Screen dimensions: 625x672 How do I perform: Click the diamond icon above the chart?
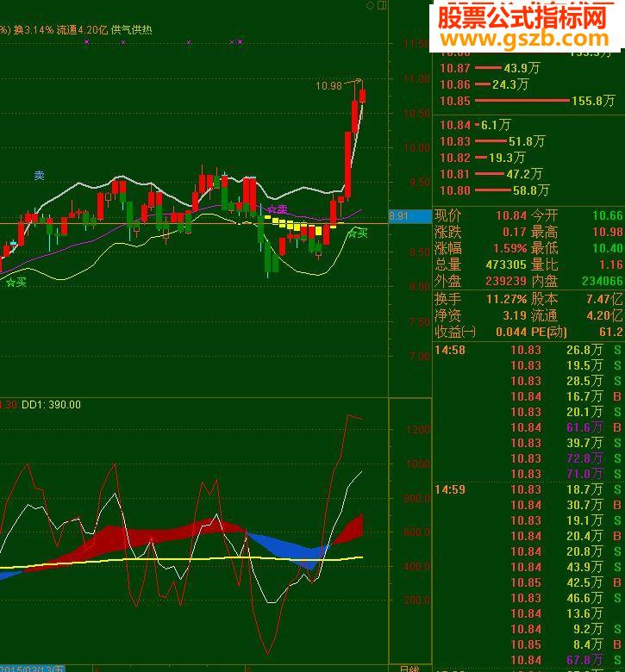coord(370,5)
